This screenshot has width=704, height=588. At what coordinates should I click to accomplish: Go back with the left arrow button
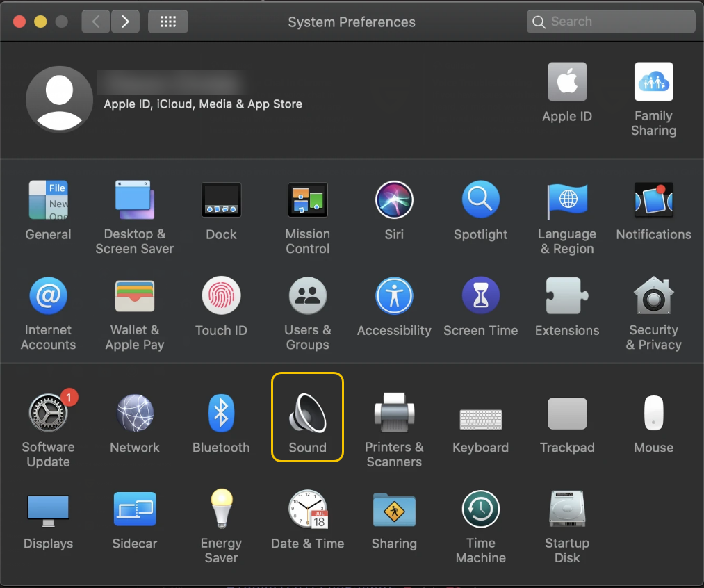click(96, 22)
